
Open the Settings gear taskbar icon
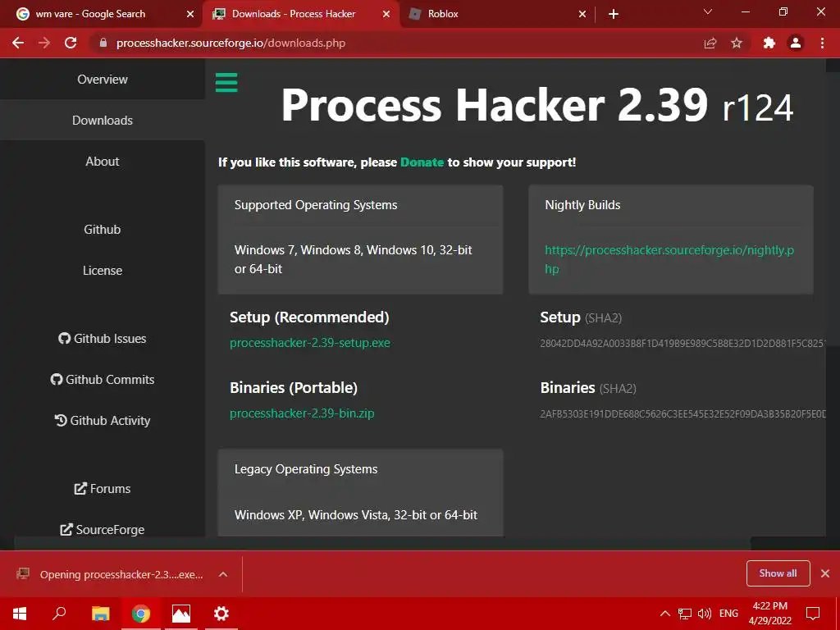[221, 614]
